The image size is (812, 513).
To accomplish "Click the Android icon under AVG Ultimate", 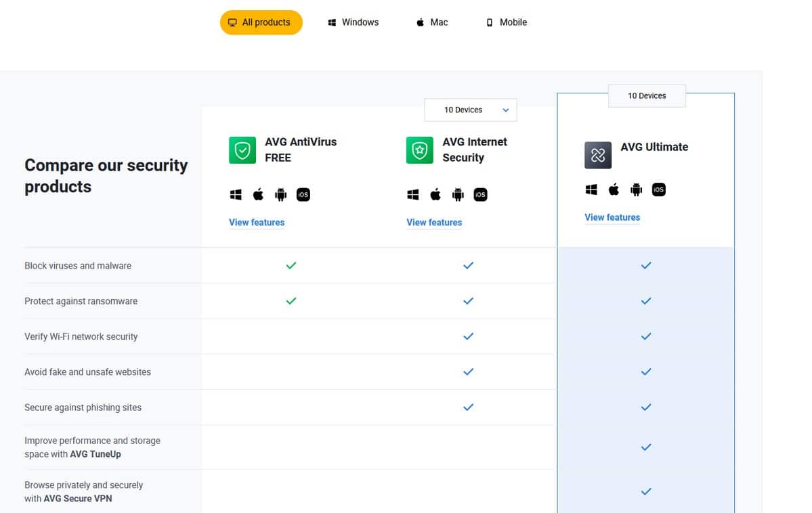I will click(x=636, y=189).
